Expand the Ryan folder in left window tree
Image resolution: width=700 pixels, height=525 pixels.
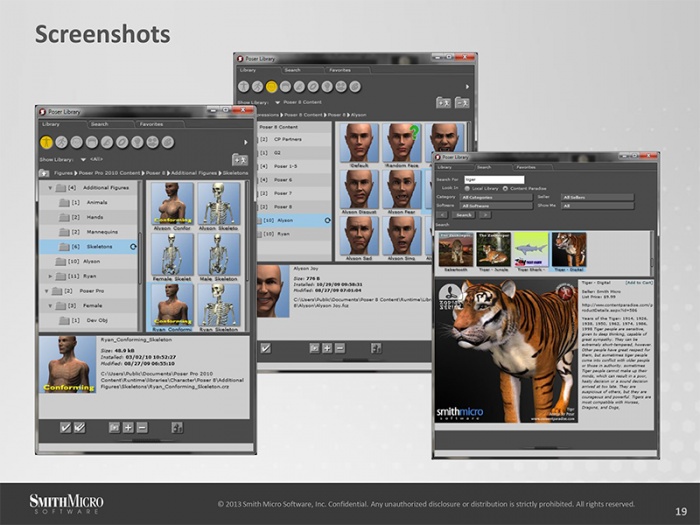(x=50, y=276)
